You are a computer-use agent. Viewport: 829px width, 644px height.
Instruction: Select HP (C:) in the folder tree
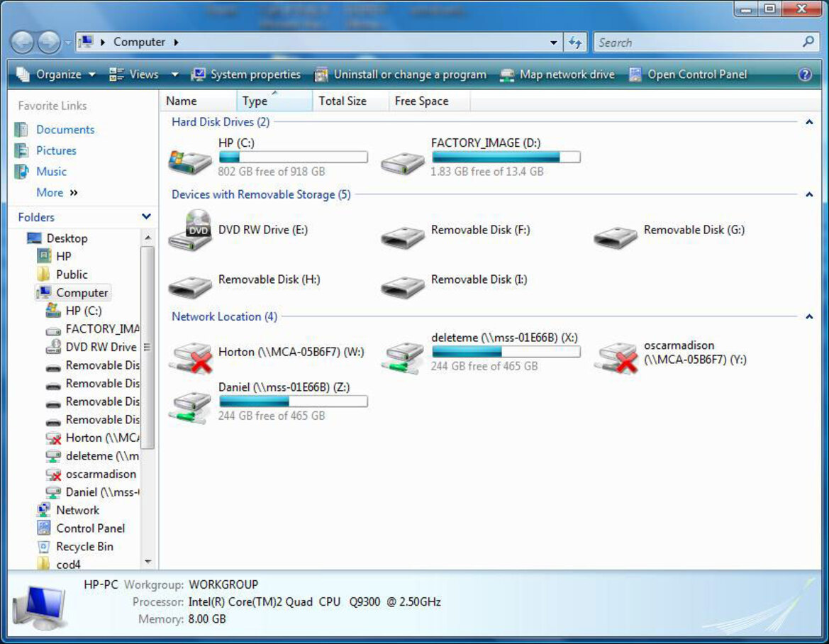click(x=84, y=311)
